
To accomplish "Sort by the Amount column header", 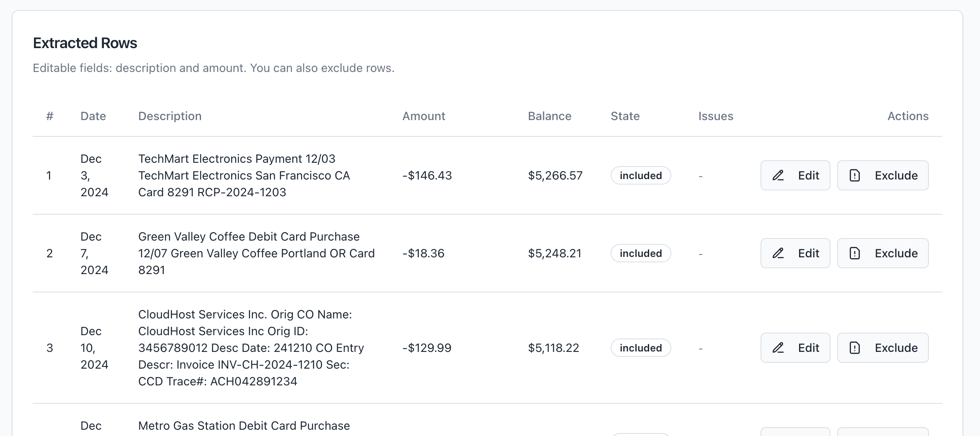I will pyautogui.click(x=423, y=116).
